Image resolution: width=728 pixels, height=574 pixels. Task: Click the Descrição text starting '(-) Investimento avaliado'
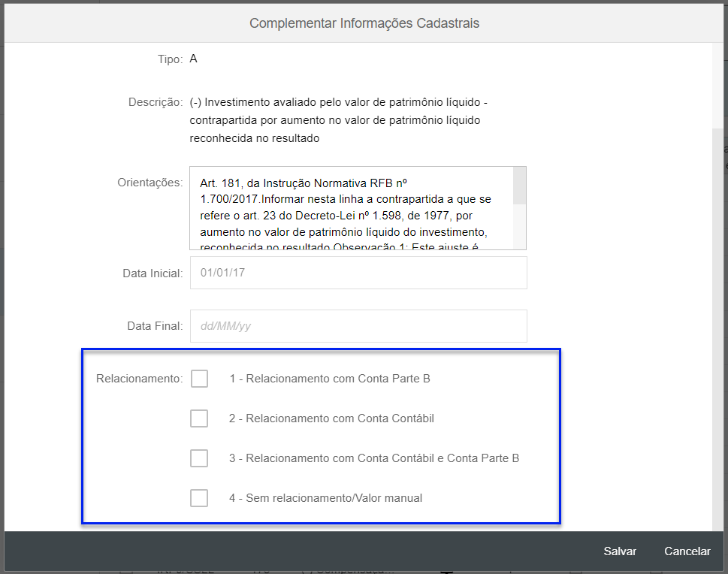pos(339,120)
